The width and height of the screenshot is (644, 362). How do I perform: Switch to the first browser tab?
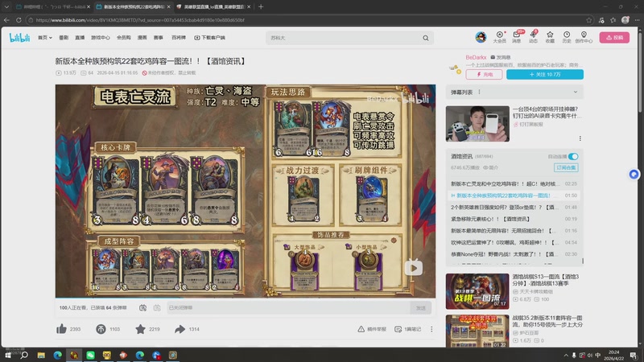tap(52, 7)
